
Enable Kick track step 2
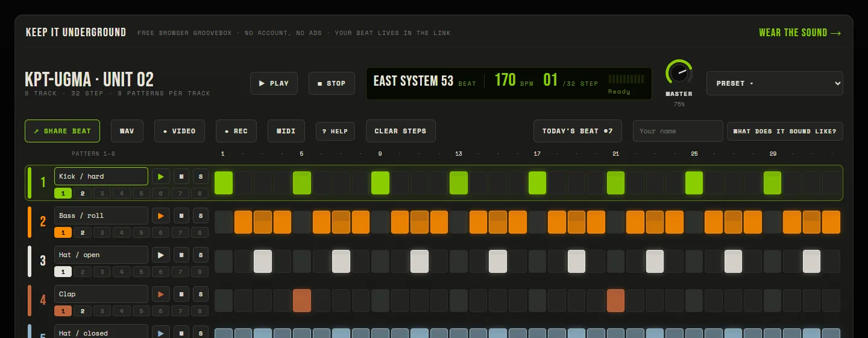(x=244, y=183)
